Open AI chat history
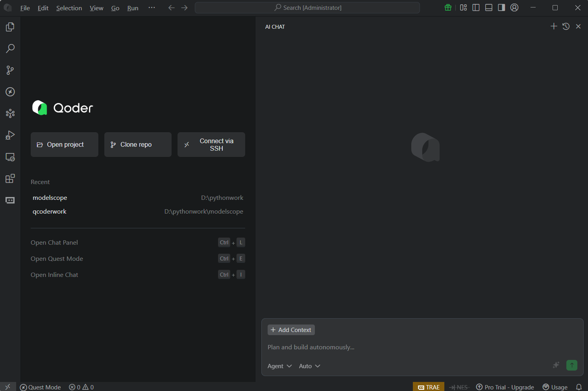This screenshot has width=588, height=391. [566, 26]
